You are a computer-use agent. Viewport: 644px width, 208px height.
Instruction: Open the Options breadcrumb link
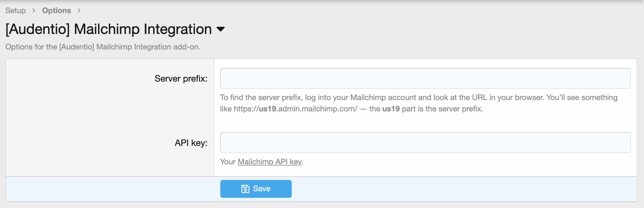pos(57,11)
